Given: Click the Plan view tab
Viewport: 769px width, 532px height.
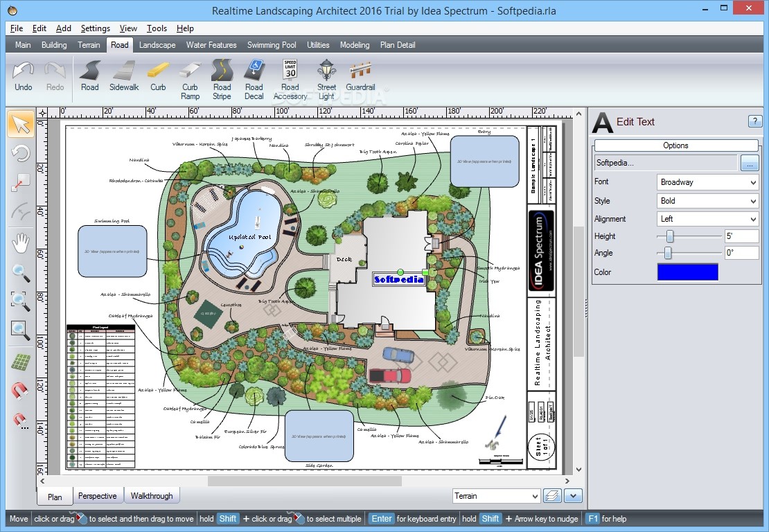Looking at the screenshot, I should pyautogui.click(x=55, y=496).
